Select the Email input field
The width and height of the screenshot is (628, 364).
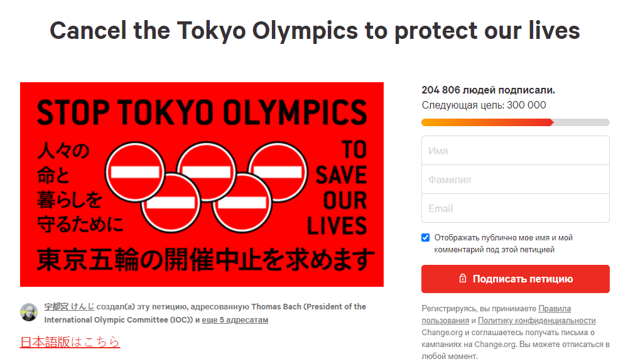[x=515, y=208]
